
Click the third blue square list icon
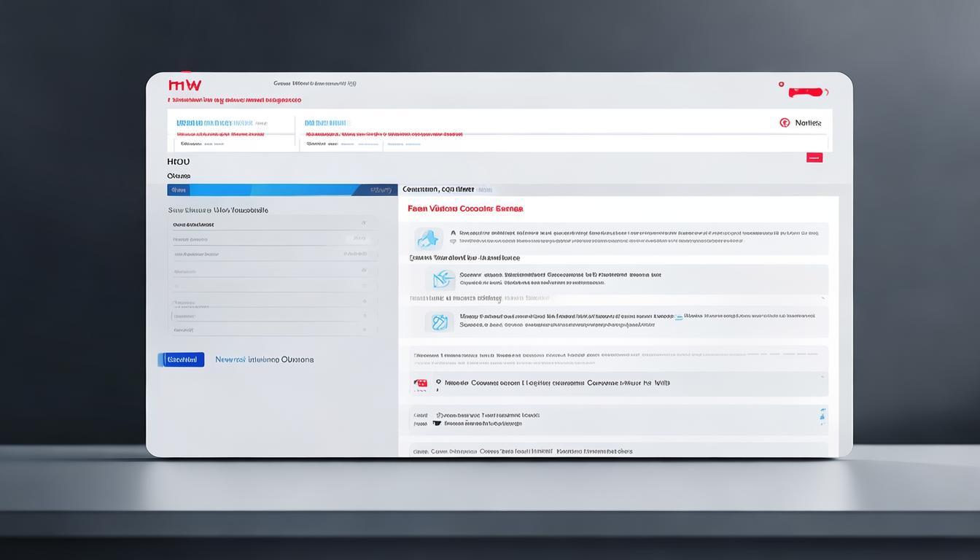(x=439, y=322)
